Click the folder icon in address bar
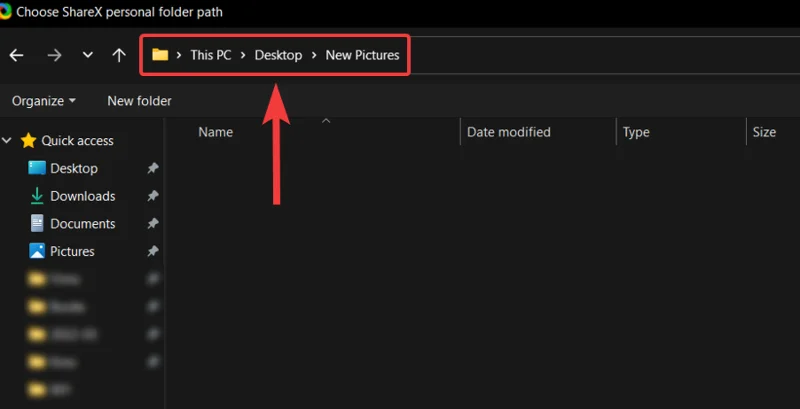Image resolution: width=800 pixels, height=409 pixels. [x=160, y=55]
